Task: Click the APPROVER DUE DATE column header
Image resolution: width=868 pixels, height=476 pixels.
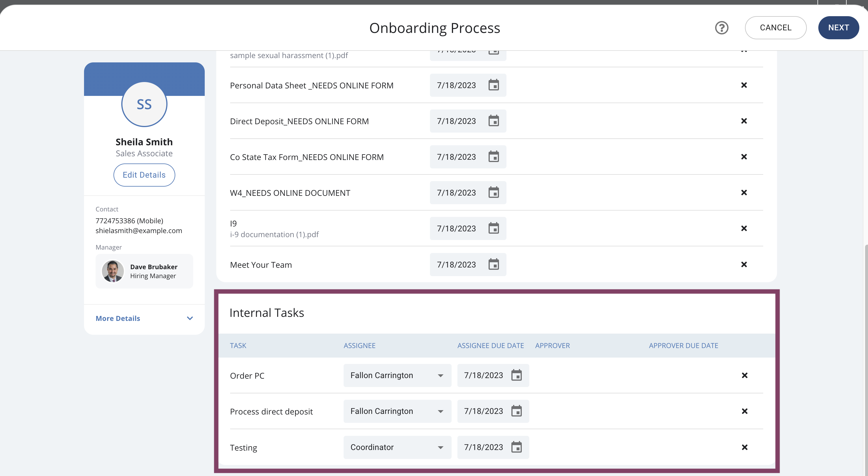Action: point(683,345)
